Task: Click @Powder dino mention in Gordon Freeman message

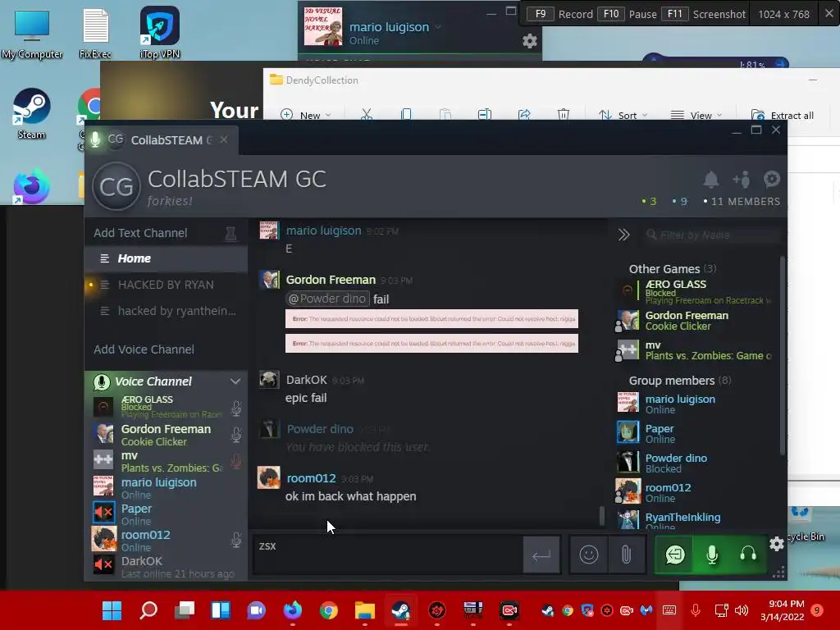Action: click(328, 299)
